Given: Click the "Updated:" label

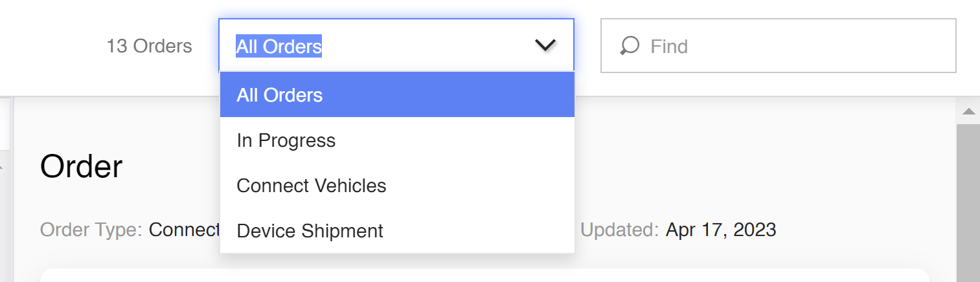Looking at the screenshot, I should tap(620, 230).
